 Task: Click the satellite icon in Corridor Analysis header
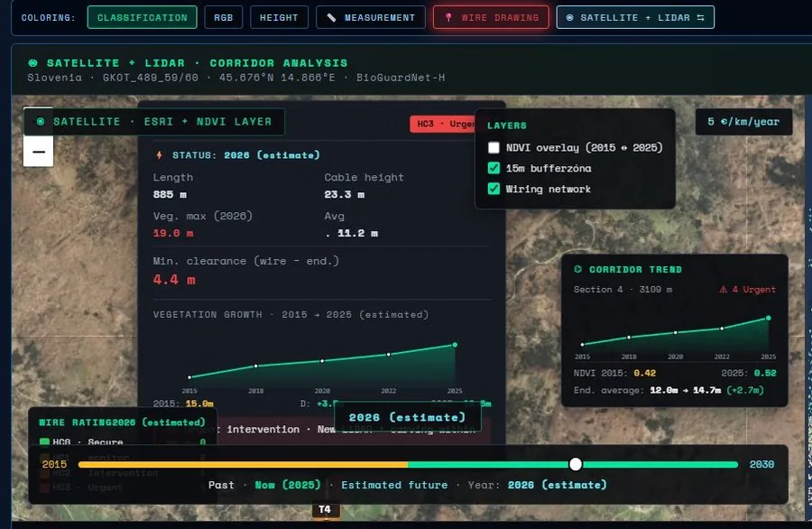coord(32,62)
